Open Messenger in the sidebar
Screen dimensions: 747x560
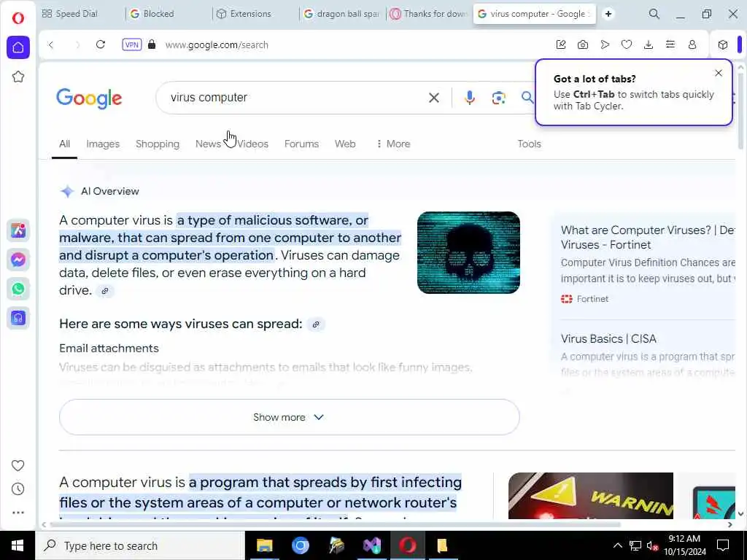18,260
